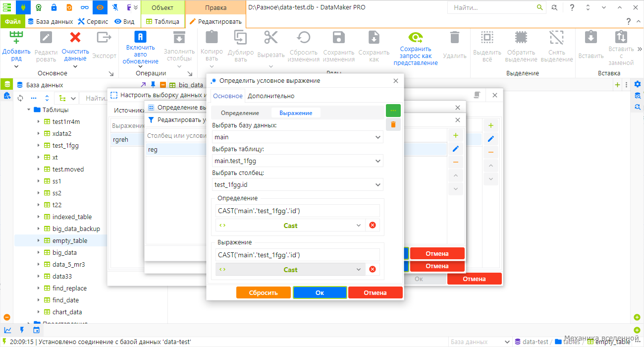Click green plus in Настроить выборку window

491,126
